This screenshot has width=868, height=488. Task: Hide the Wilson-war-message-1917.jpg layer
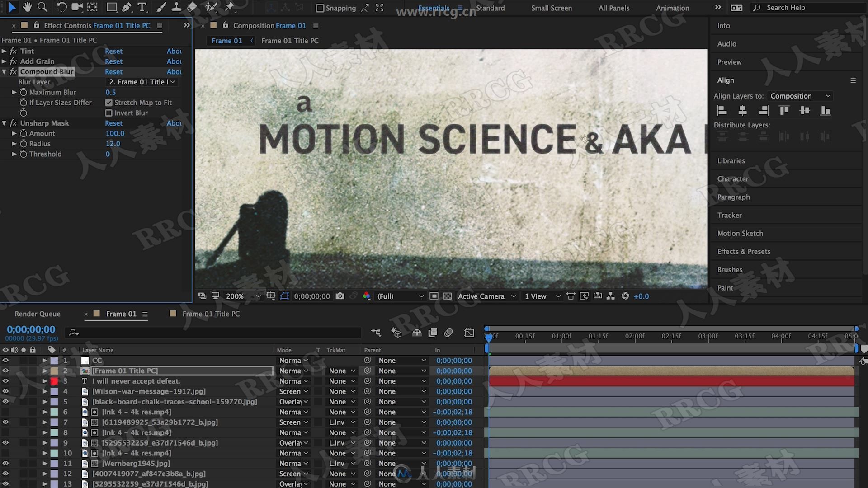coord(5,391)
